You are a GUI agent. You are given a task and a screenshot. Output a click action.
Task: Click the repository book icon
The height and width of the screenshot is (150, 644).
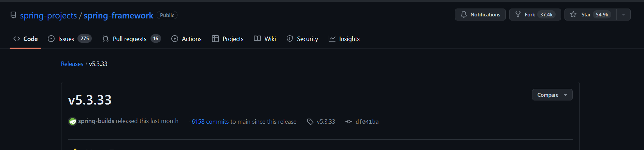(x=13, y=15)
